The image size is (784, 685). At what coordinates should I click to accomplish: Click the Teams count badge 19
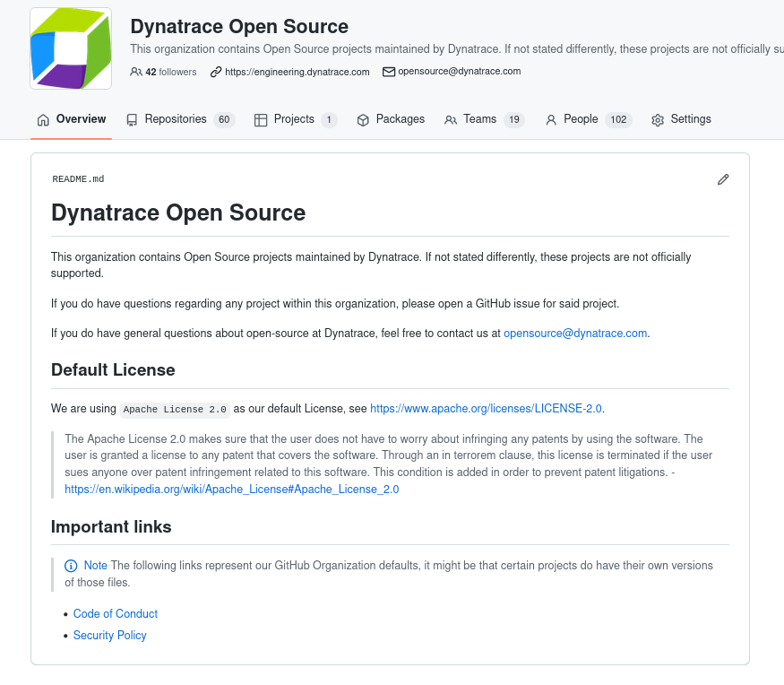(x=514, y=119)
